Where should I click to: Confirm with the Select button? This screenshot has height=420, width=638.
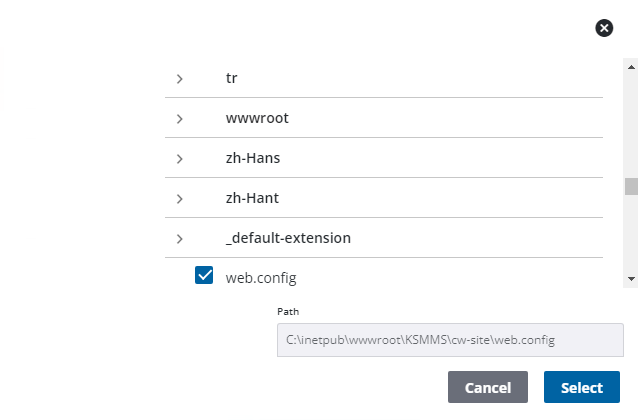(x=581, y=387)
